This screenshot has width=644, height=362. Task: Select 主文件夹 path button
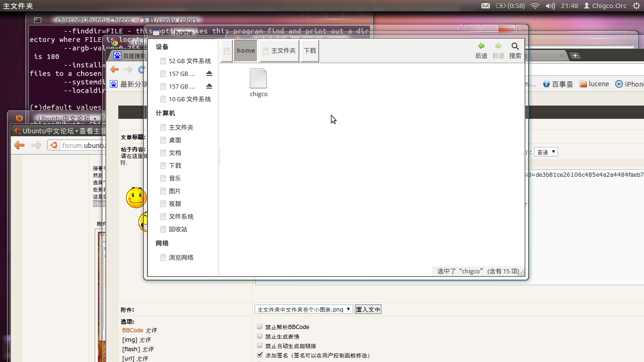(279, 51)
